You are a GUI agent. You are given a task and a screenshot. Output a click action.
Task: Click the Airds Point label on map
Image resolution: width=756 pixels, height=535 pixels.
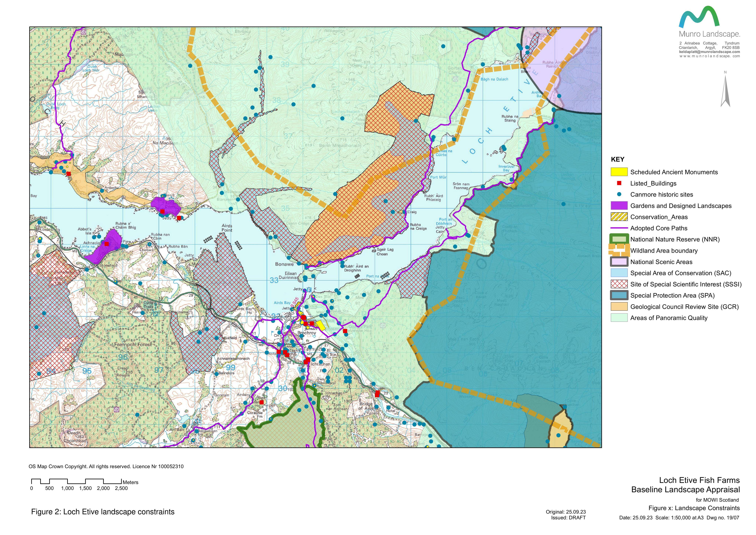point(227,228)
